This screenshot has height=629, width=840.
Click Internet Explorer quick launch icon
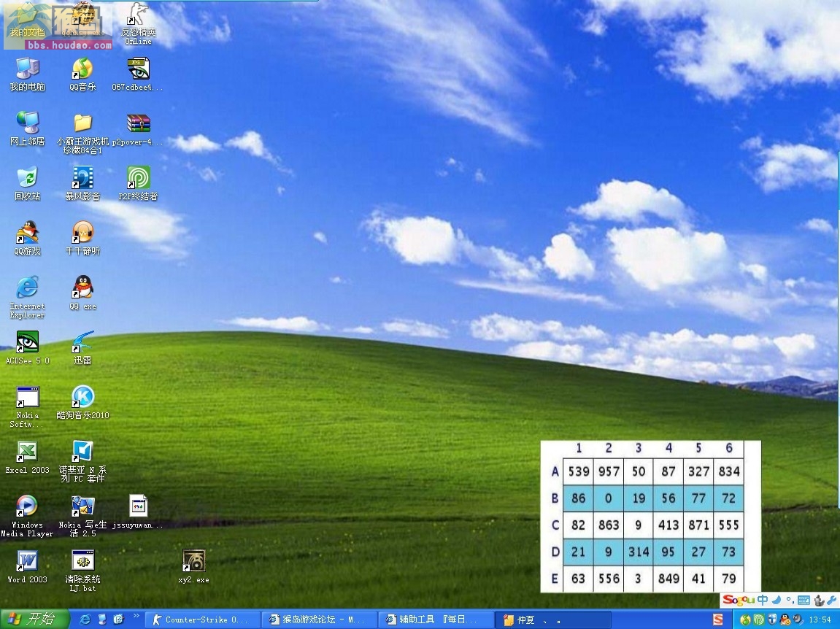85,620
